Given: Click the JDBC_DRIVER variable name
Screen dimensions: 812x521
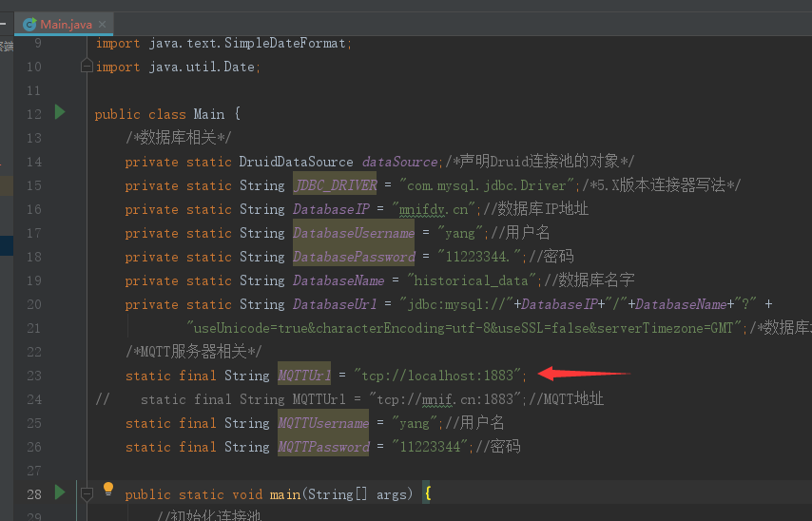Looking at the screenshot, I should pyautogui.click(x=335, y=185).
